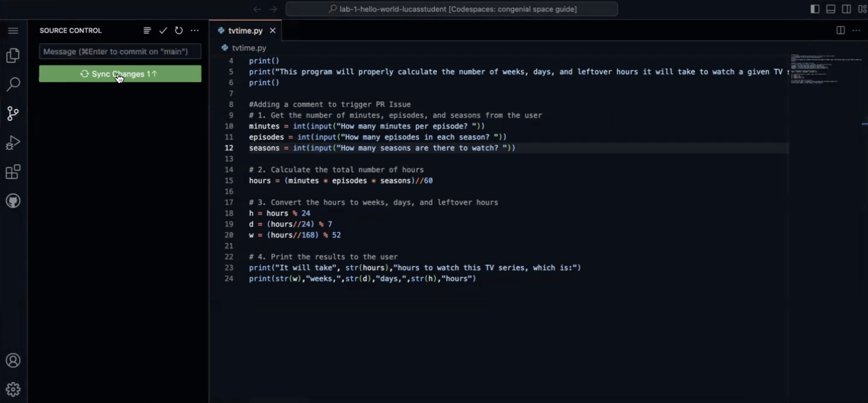Refresh the Source Control panel
This screenshot has width=868, height=403.
click(x=179, y=30)
